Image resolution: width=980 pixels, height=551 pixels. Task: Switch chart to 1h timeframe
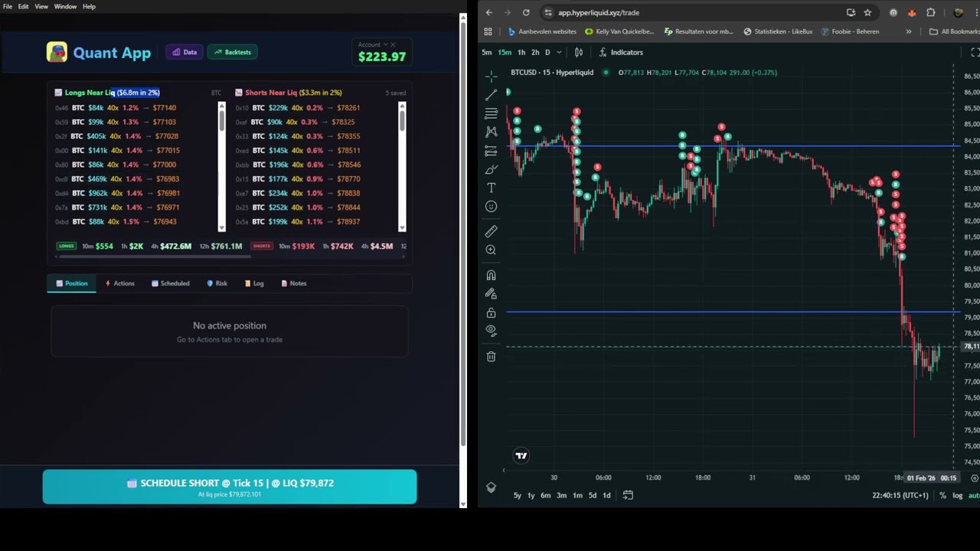(x=521, y=52)
